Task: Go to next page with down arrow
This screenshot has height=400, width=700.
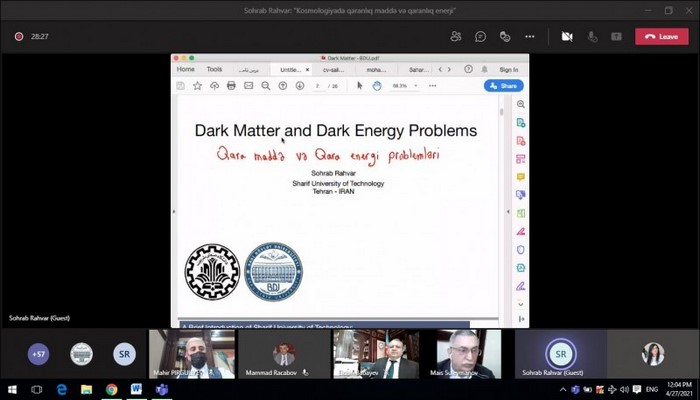Action: (299, 86)
